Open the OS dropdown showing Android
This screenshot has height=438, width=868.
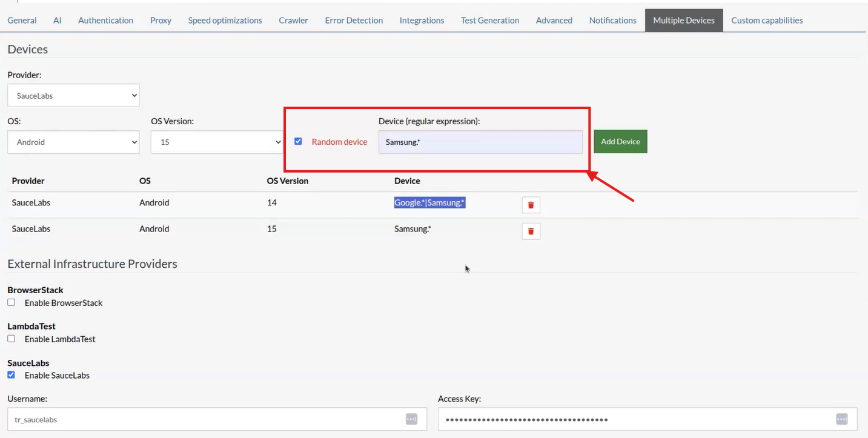[73, 142]
